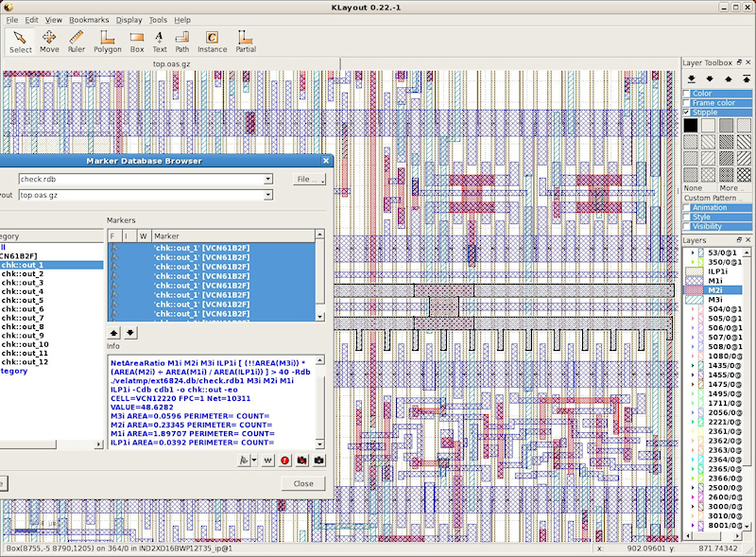The image size is (756, 557).
Task: Expand the top.oas.gz layout dropdown
Action: [268, 195]
